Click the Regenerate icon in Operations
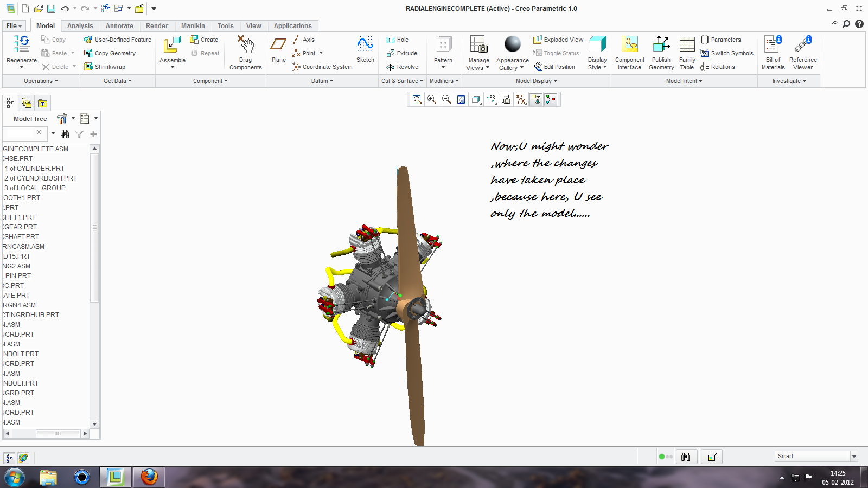The height and width of the screenshot is (488, 868). (x=22, y=44)
